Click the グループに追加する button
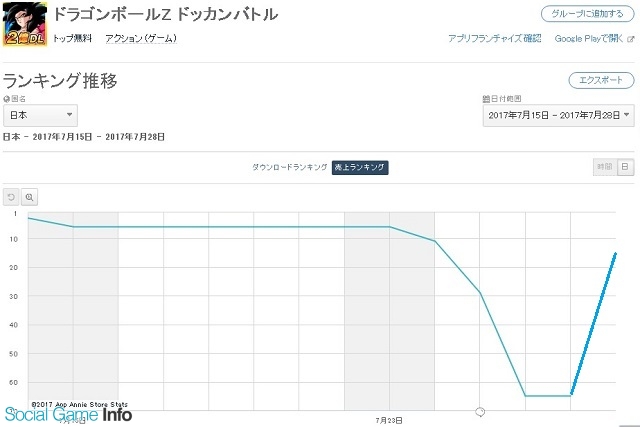 (588, 14)
